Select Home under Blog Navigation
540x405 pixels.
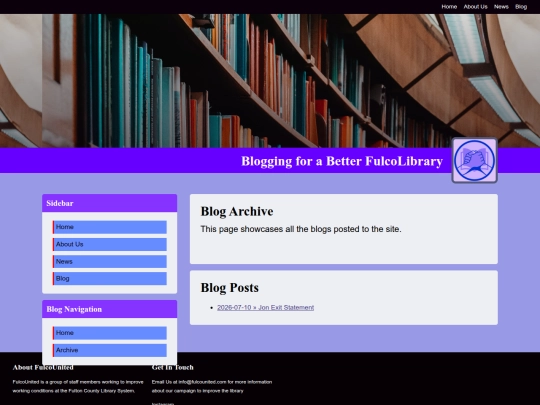[110, 333]
